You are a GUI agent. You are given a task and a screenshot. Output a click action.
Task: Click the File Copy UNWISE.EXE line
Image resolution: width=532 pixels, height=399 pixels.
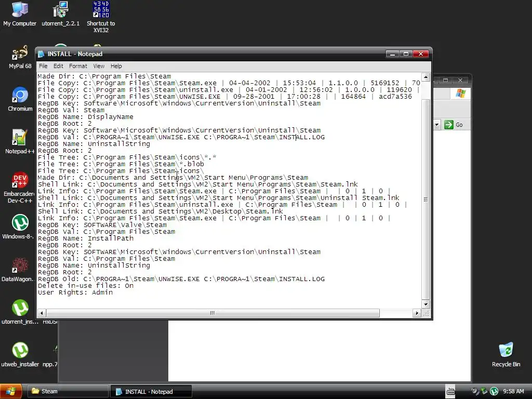pyautogui.click(x=224, y=96)
